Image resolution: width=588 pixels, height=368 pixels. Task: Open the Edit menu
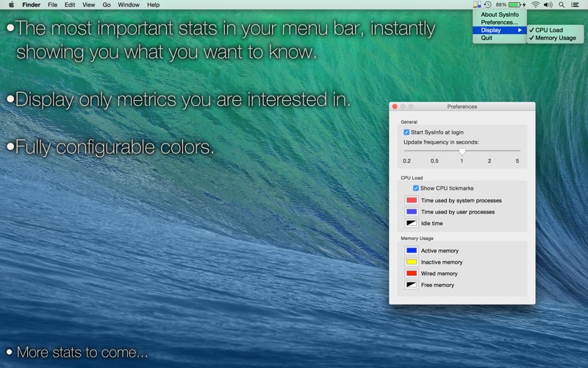click(x=70, y=5)
